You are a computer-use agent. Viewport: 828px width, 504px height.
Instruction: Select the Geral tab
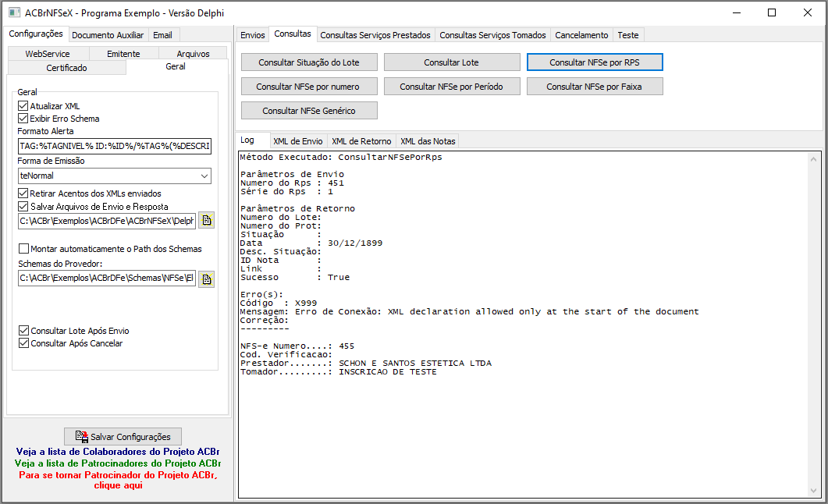click(176, 66)
